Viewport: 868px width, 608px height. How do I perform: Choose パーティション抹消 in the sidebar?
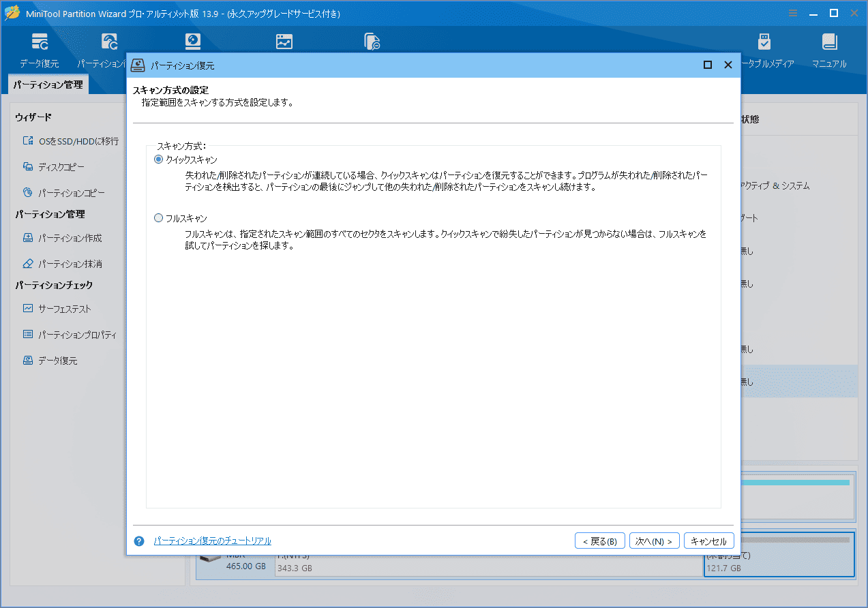click(x=62, y=264)
